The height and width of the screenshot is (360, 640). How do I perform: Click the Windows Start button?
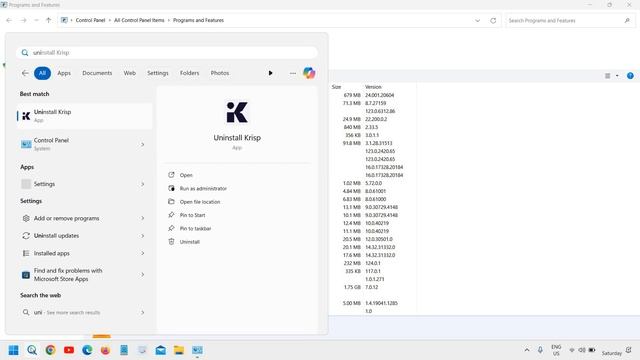pos(13,350)
